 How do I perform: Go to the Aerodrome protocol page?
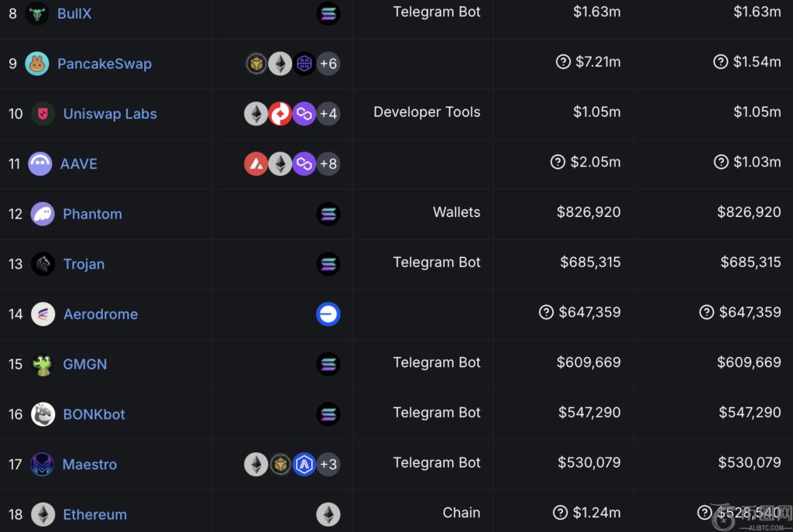(x=101, y=314)
